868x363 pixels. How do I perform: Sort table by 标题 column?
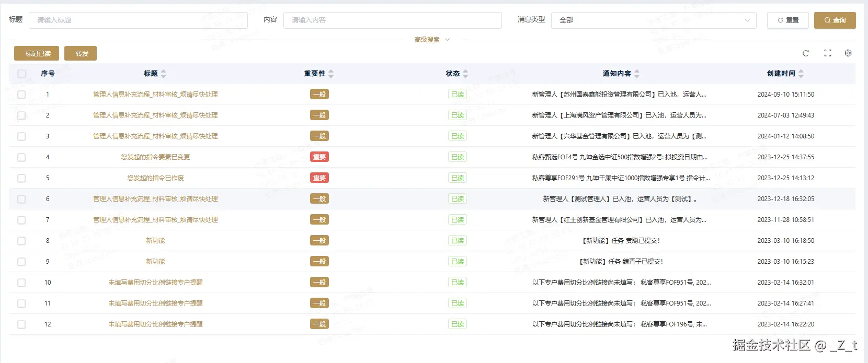point(164,74)
